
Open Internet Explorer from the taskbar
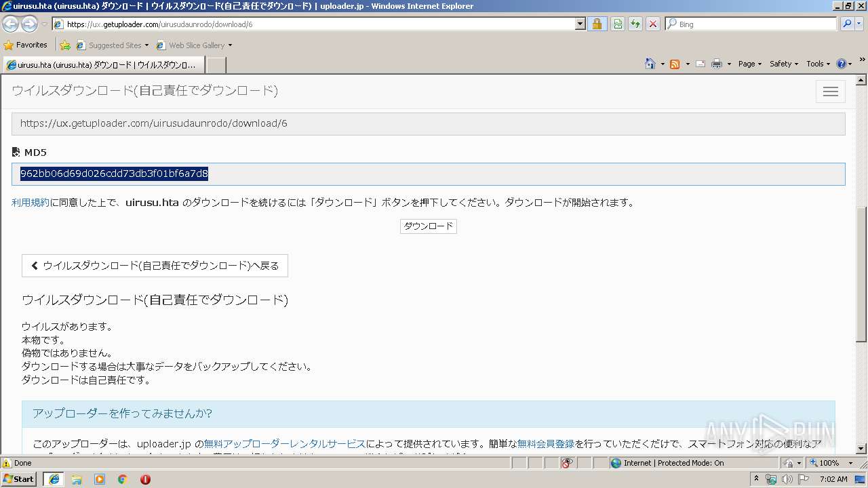click(54, 479)
